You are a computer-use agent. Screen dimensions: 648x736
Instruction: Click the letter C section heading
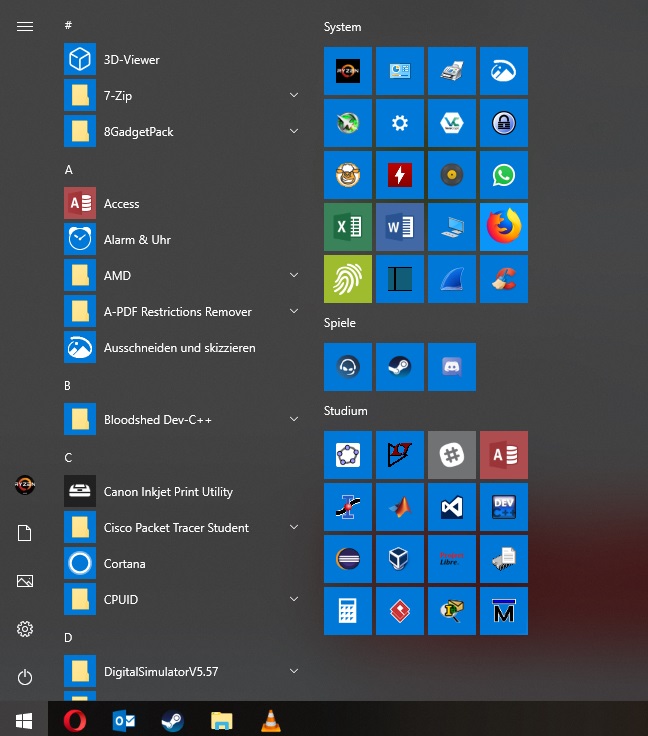pyautogui.click(x=69, y=458)
